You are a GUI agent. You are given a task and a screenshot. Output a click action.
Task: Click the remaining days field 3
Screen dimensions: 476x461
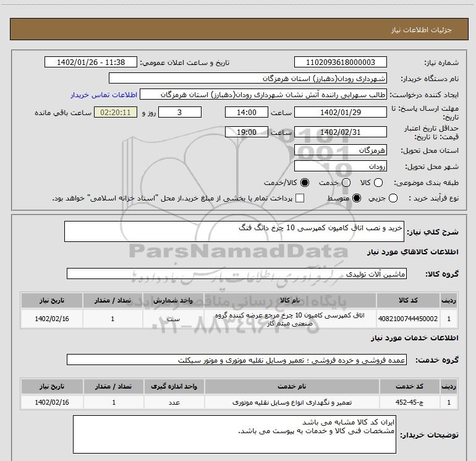[180, 112]
